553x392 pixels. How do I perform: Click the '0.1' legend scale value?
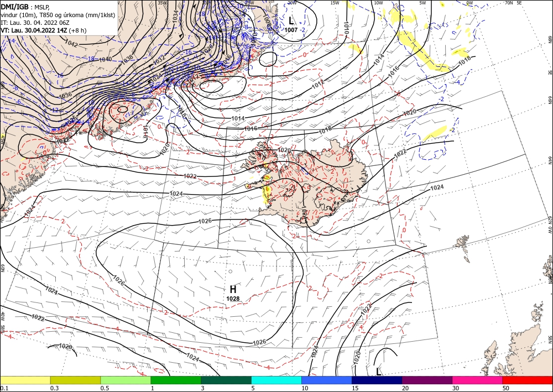pyautogui.click(x=4, y=388)
